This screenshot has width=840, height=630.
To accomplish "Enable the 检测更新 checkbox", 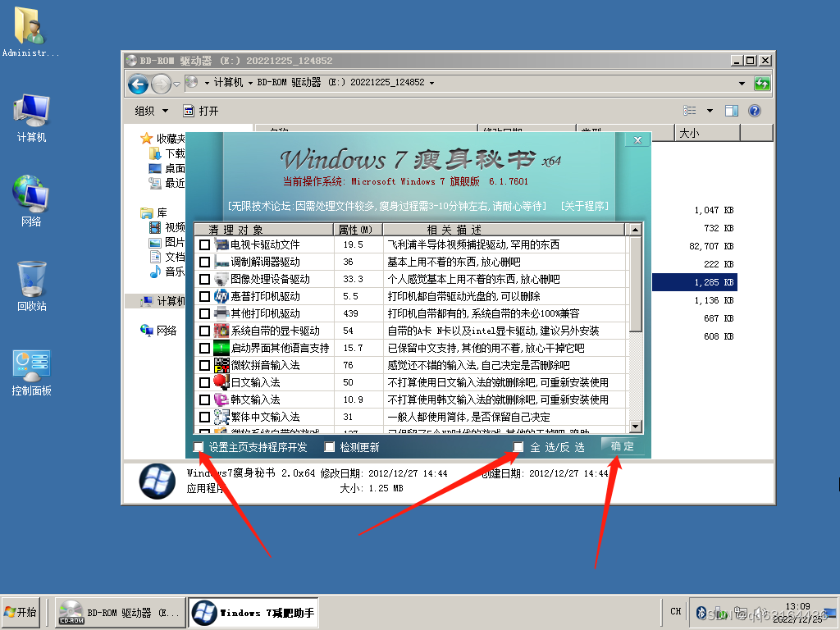I will 330,447.
